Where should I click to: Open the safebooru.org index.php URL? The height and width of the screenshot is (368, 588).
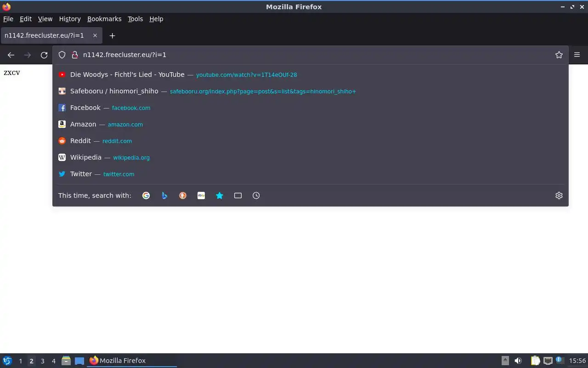point(263,92)
